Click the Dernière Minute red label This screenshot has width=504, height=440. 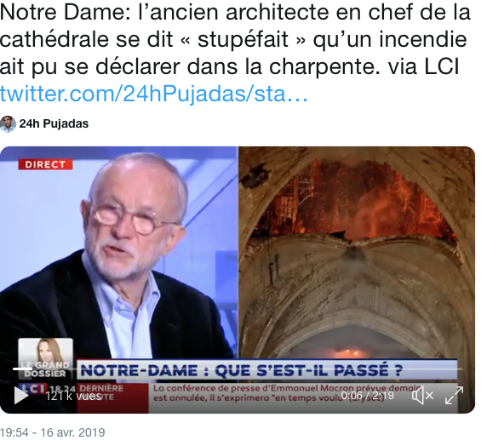point(101,392)
